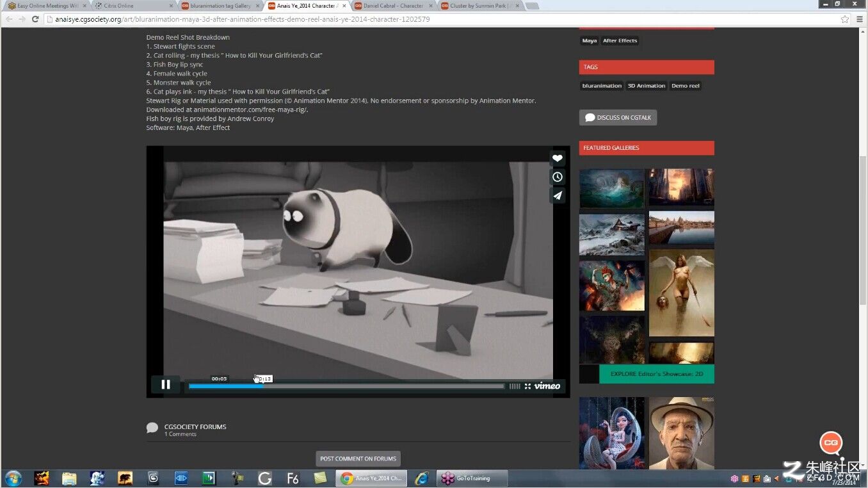Viewport: 868px width, 488px height.
Task: Click the Maya software tag
Action: (x=590, y=40)
